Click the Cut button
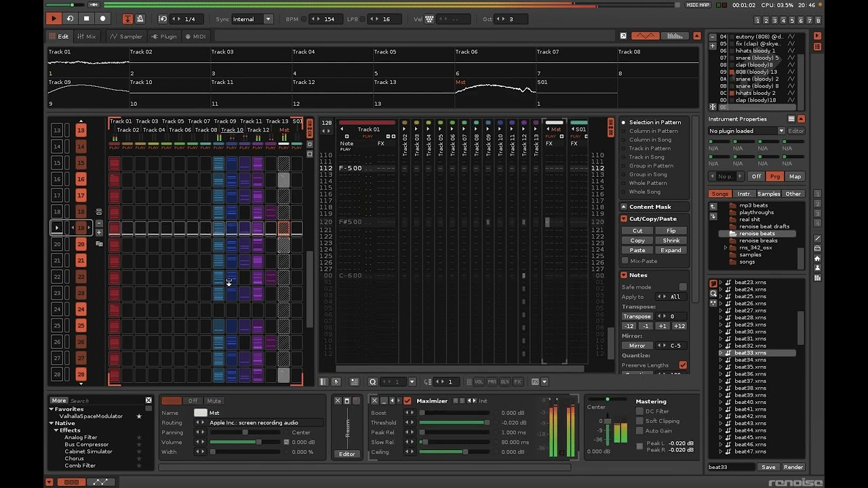Viewport: 868px width, 488px height. click(x=637, y=230)
